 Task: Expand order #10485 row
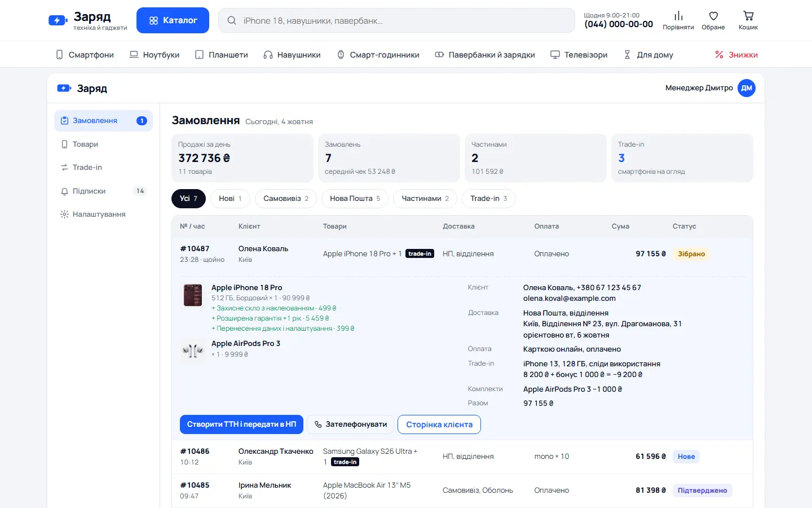[462, 491]
